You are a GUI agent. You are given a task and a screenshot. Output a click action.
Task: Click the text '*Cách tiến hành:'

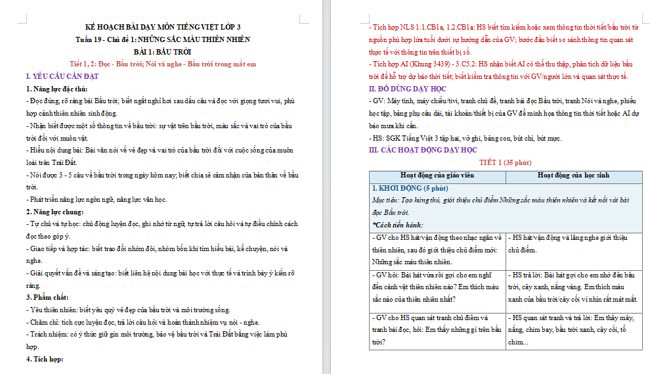pyautogui.click(x=397, y=225)
